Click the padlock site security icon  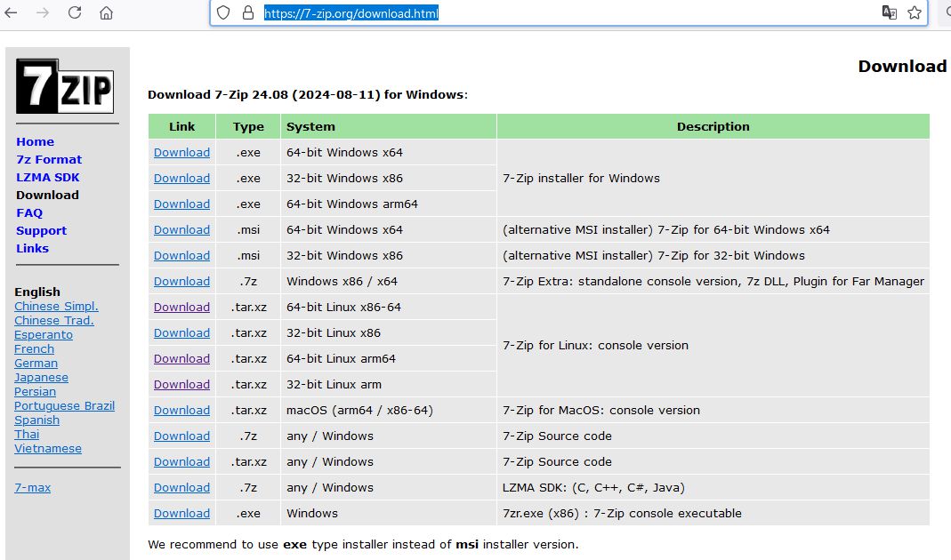click(x=248, y=13)
